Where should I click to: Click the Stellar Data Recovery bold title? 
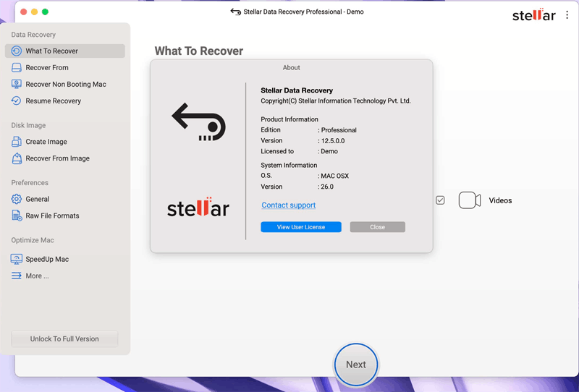297,90
